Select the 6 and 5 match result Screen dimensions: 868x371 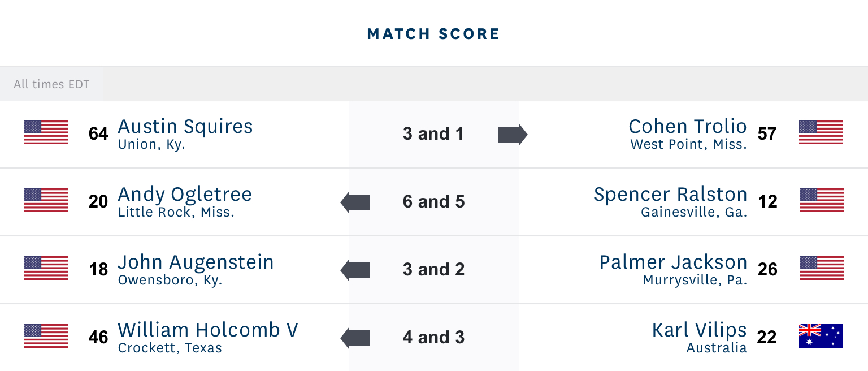click(433, 202)
